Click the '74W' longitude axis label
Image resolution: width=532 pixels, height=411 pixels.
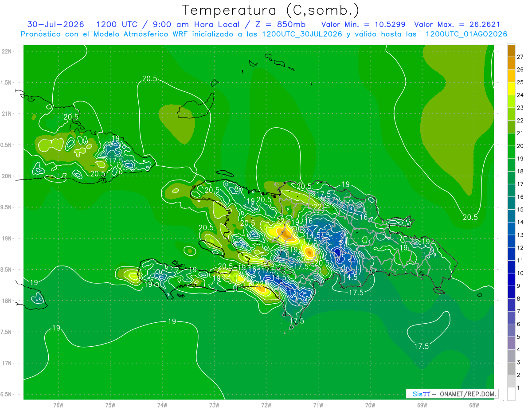tap(162, 405)
